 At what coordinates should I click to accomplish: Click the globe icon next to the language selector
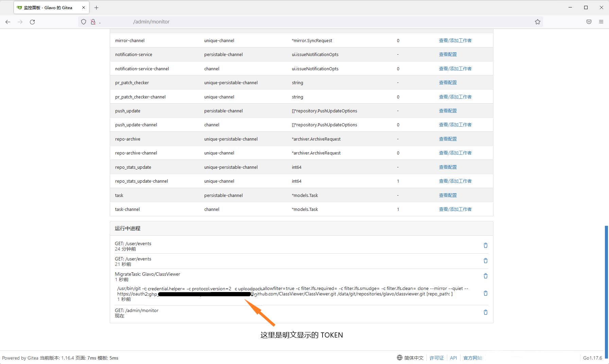(399, 358)
